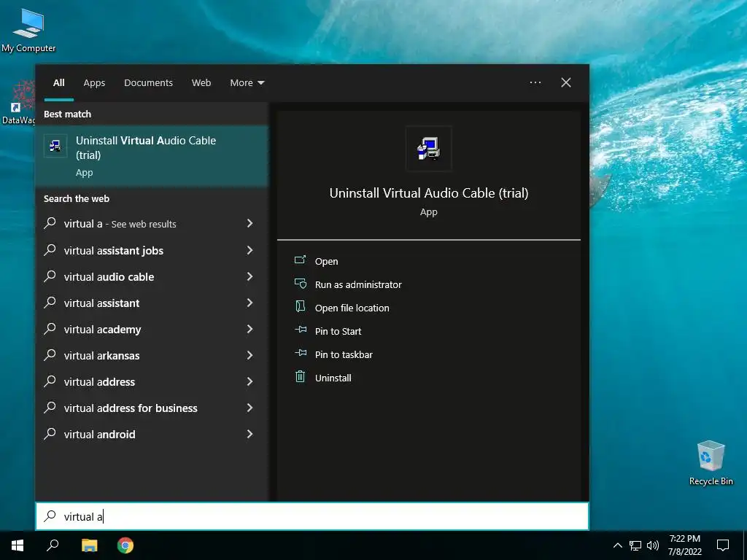Click Pin to taskbar
The height and width of the screenshot is (560, 747).
(344, 355)
